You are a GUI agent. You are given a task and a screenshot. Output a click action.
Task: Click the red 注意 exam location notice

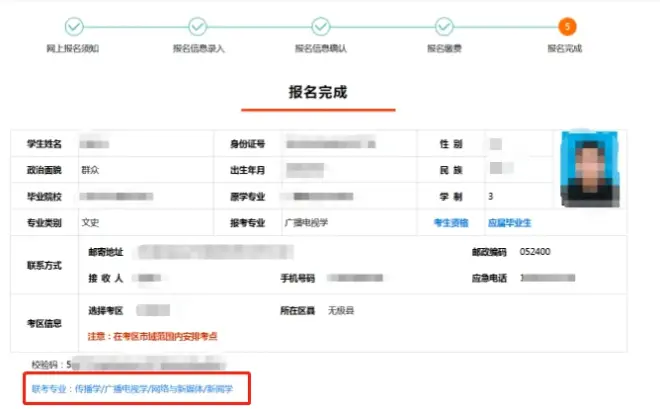coord(153,336)
